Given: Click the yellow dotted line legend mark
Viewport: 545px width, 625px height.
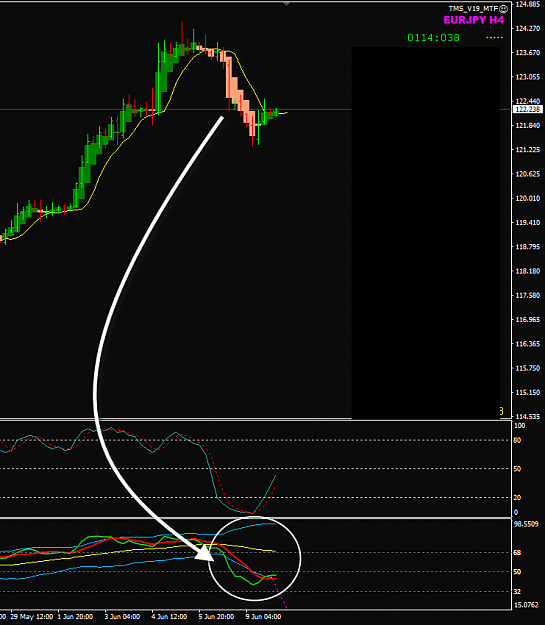Looking at the screenshot, I should tap(494, 37).
